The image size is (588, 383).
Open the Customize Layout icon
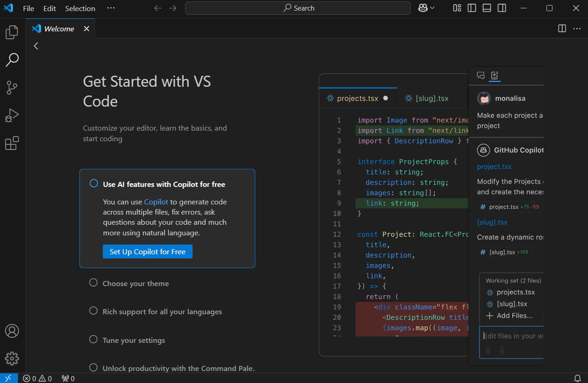click(457, 8)
